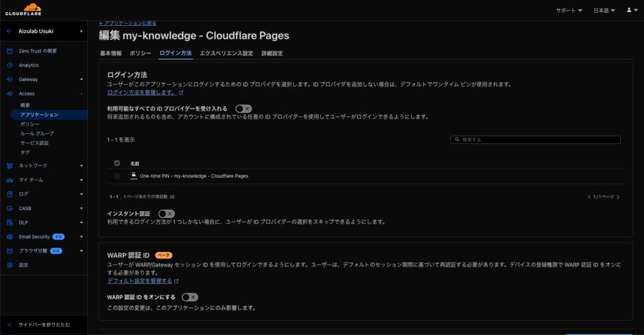Click the 検索する search field
The width and height of the screenshot is (644, 335).
click(535, 140)
